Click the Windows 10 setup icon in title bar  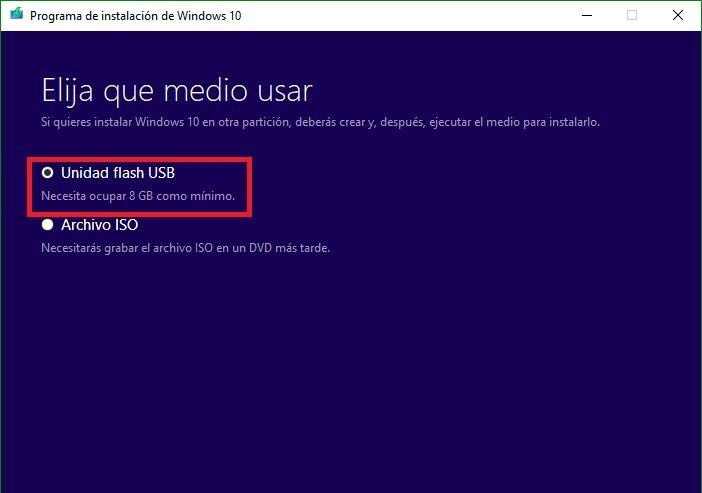[x=17, y=15]
